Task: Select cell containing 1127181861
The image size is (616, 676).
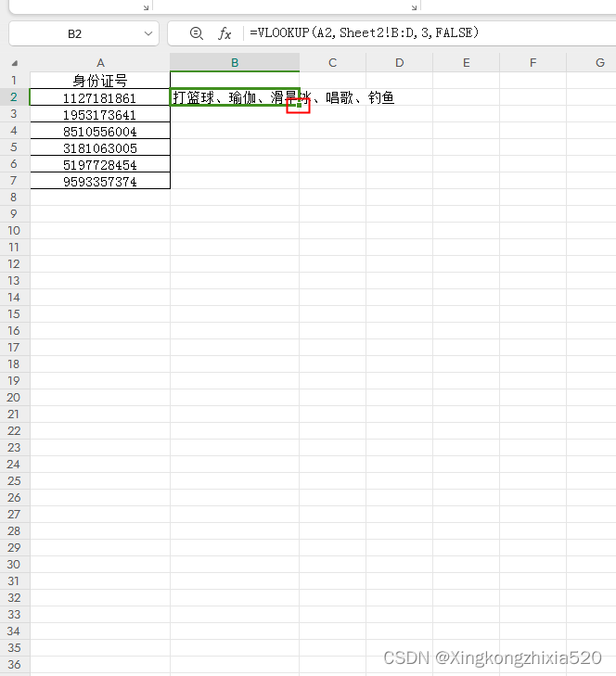Action: (100, 97)
